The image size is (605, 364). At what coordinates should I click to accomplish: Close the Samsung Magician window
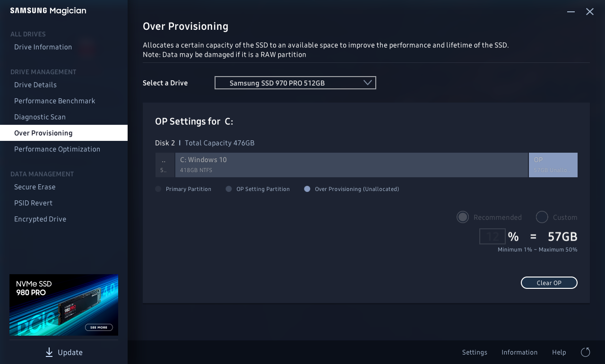(590, 11)
